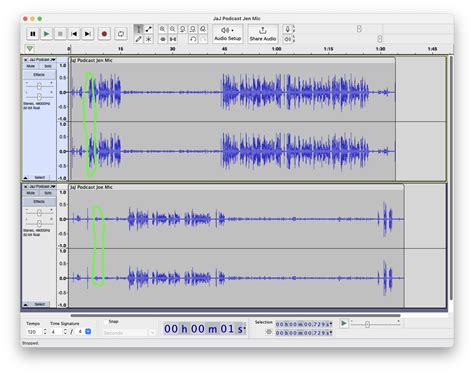Viewport: 474px width, 374px height.
Task: Click Select button on Joe Mic track panel
Action: click(39, 304)
